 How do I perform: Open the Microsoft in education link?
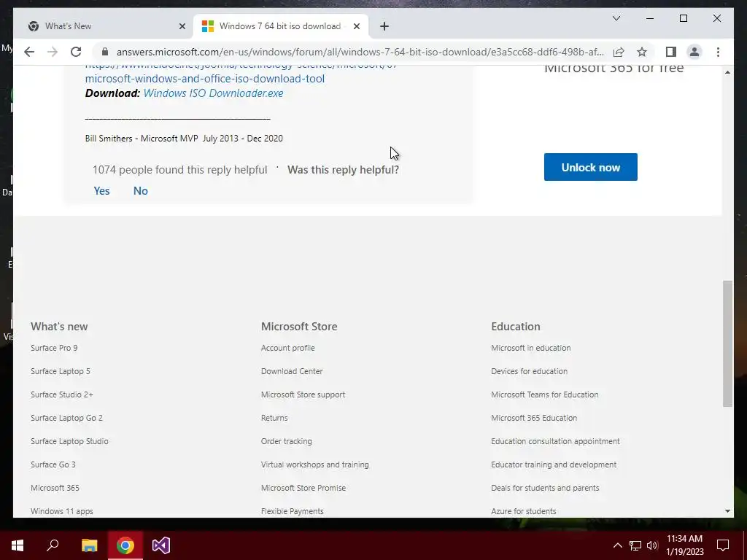click(531, 348)
